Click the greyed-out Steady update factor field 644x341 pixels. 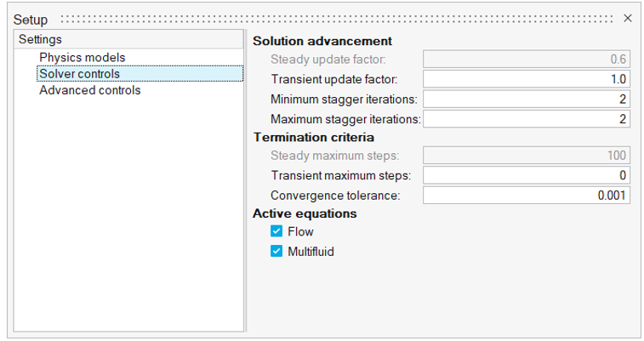click(526, 60)
